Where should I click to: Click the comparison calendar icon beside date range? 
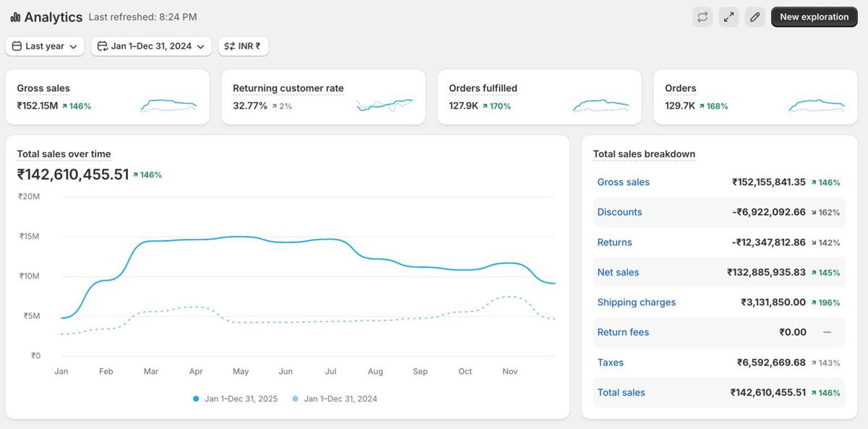coord(101,46)
